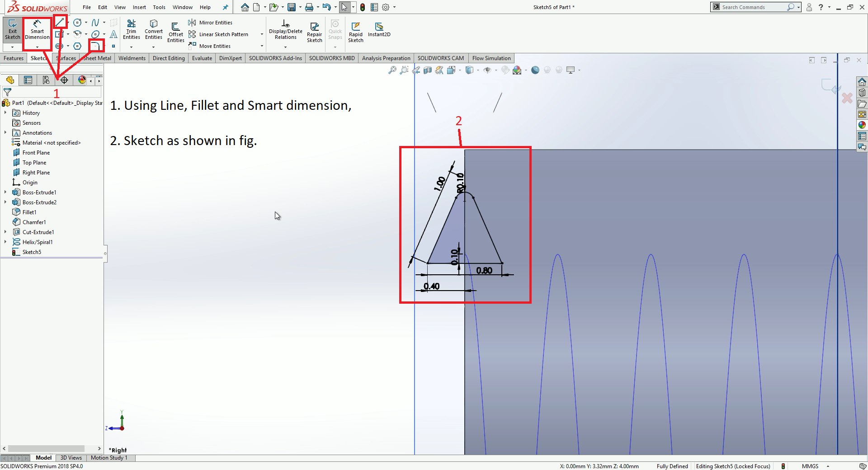Open FeatureManager Design Tree tab
The height and width of the screenshot is (470, 868).
[x=10, y=80]
